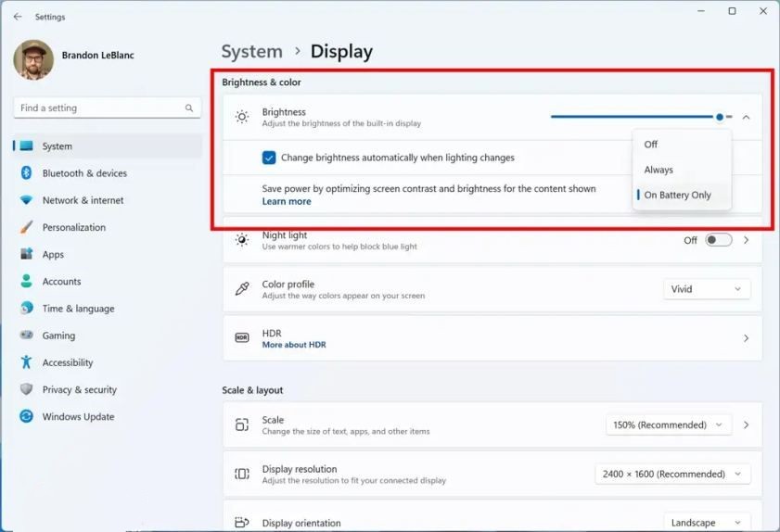The height and width of the screenshot is (532, 780).
Task: Open the Display resolution dropdown
Action: [x=672, y=475]
